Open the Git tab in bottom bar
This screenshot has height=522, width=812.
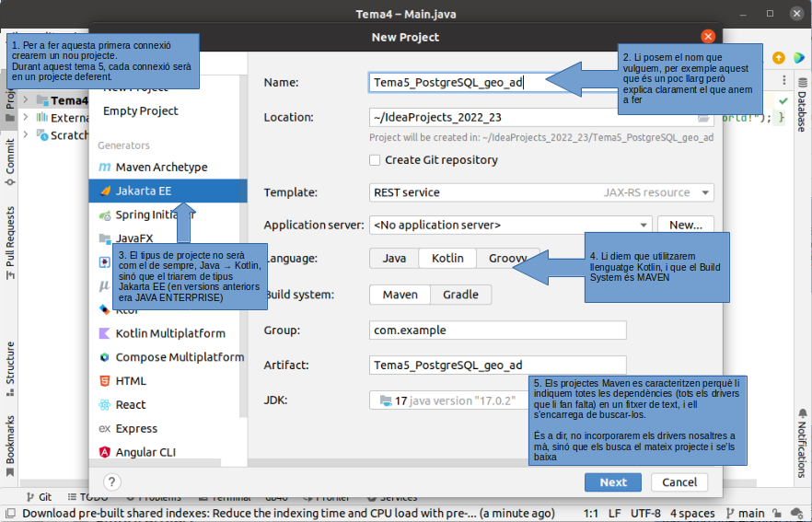[39, 497]
